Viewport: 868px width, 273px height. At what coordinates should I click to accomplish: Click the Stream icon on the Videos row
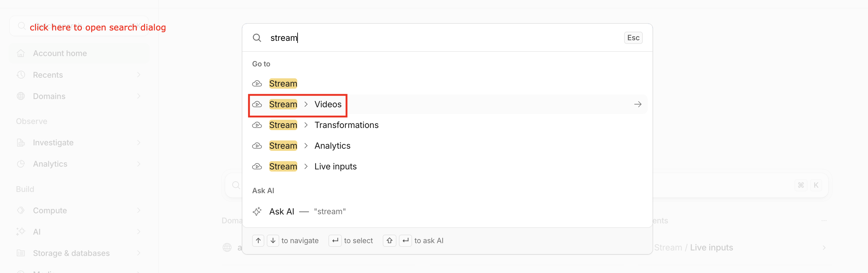(257, 104)
